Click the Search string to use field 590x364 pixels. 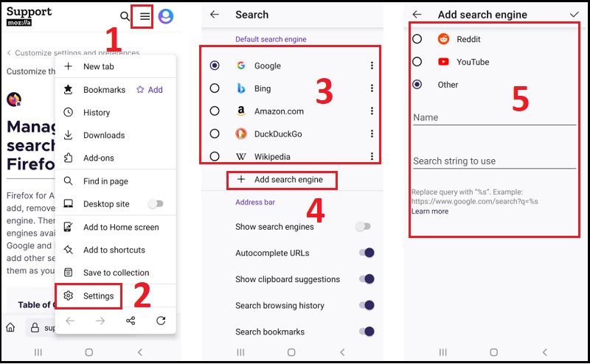[x=494, y=161]
